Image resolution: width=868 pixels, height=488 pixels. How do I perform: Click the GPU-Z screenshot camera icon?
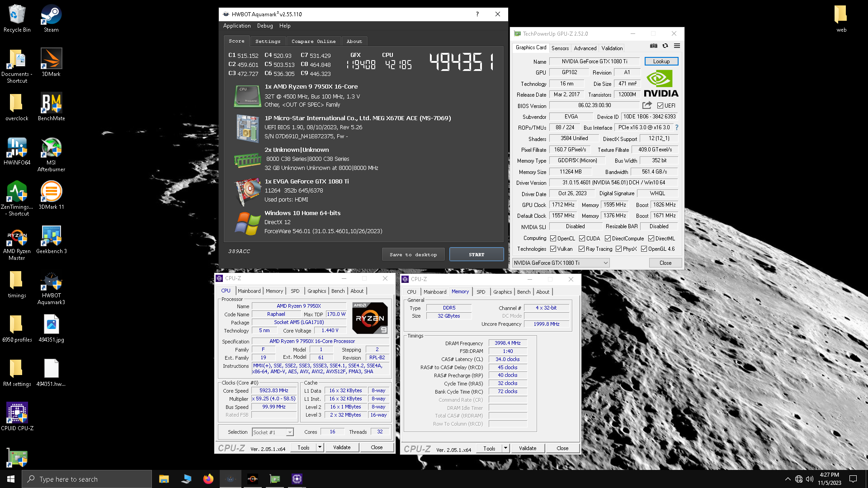click(x=653, y=46)
